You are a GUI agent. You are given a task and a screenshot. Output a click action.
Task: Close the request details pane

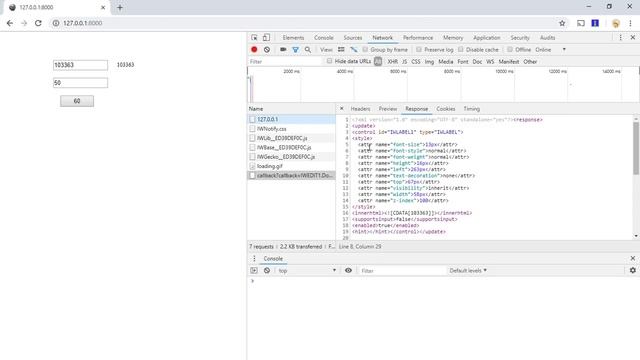click(342, 109)
